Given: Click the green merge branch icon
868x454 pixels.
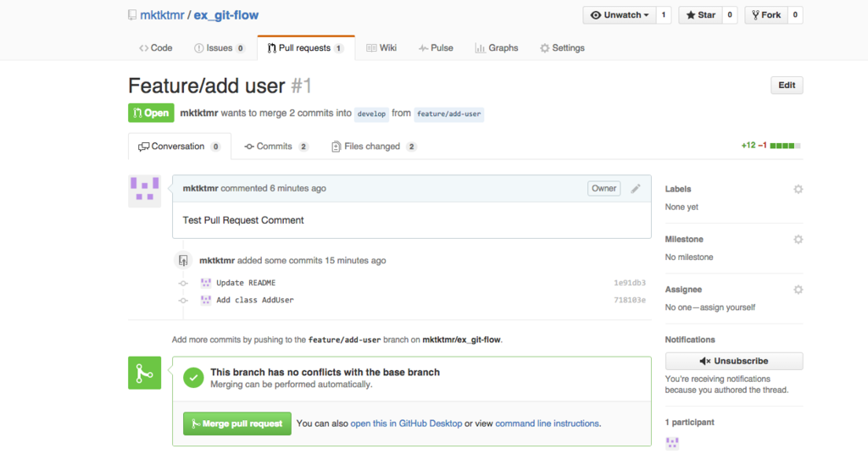Looking at the screenshot, I should [x=144, y=373].
